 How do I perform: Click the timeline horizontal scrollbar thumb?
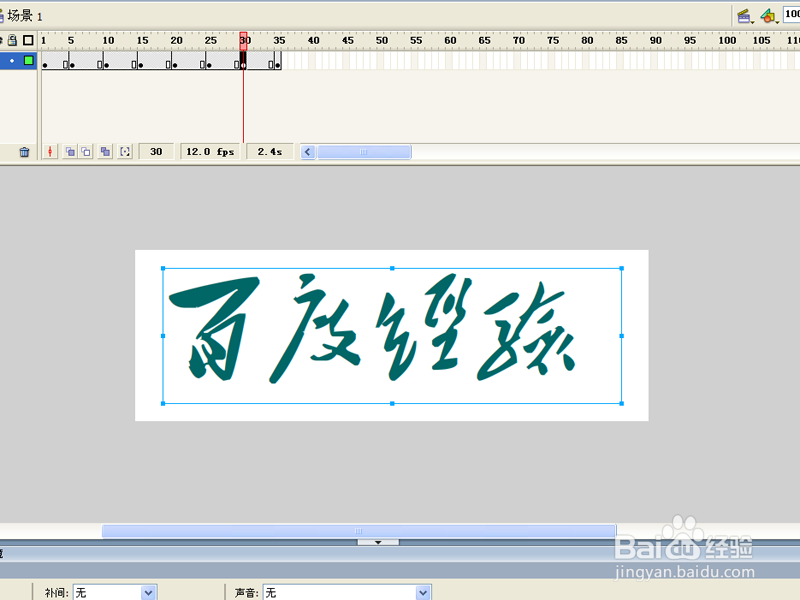click(x=364, y=152)
